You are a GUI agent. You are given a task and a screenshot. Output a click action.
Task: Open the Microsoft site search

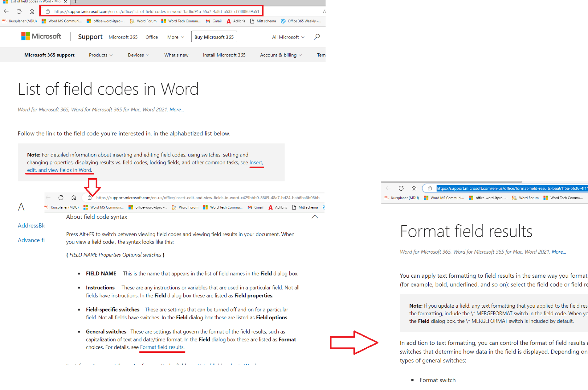(317, 37)
